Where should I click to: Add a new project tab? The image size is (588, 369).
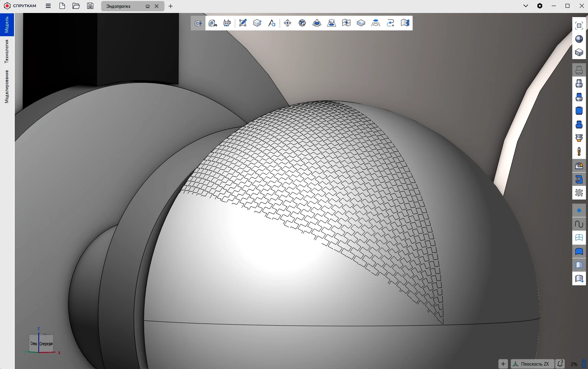[x=171, y=6]
